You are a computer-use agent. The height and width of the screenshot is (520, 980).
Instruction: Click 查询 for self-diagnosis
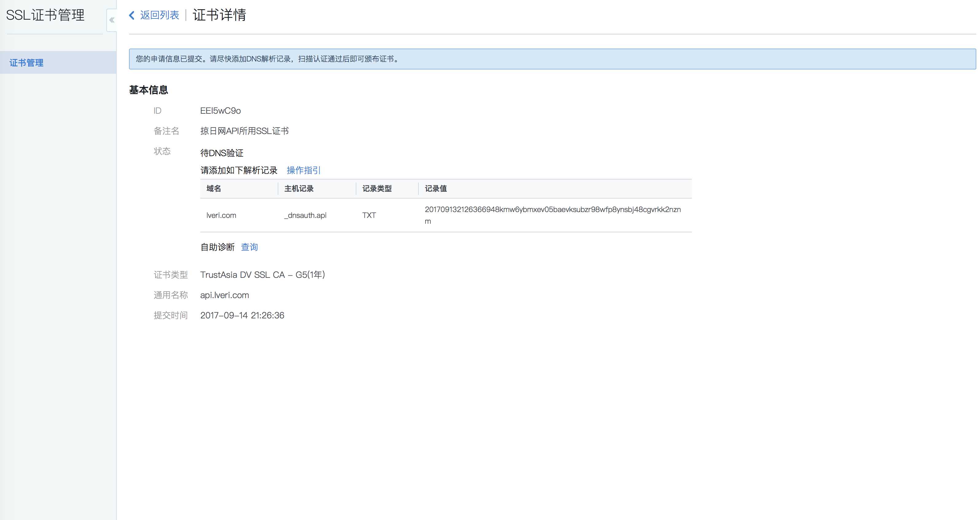pyautogui.click(x=249, y=247)
